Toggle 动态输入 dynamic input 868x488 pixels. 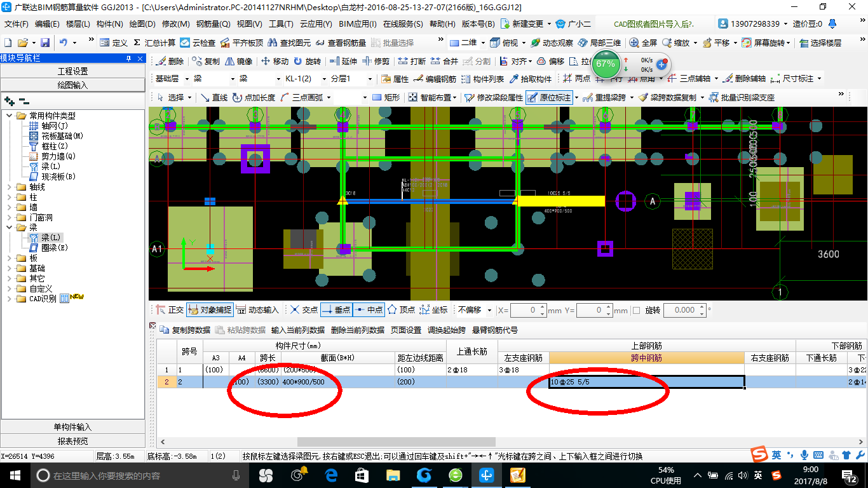(257, 310)
